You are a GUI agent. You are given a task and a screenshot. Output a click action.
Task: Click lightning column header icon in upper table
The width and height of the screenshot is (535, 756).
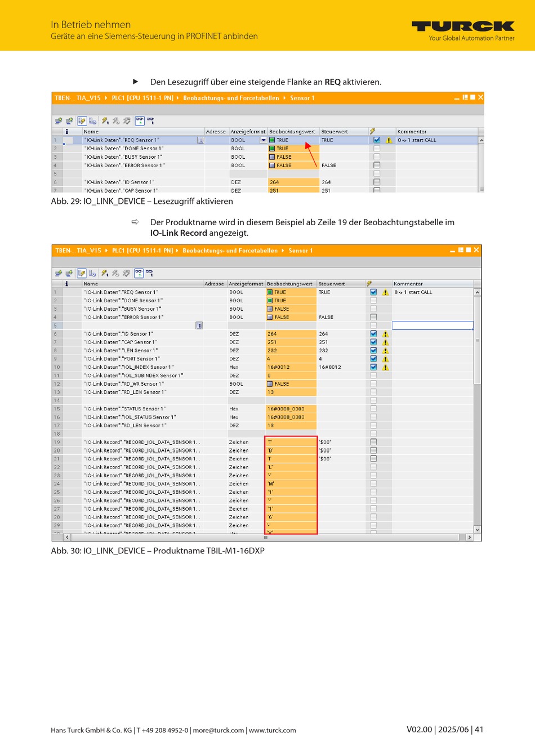coord(372,132)
